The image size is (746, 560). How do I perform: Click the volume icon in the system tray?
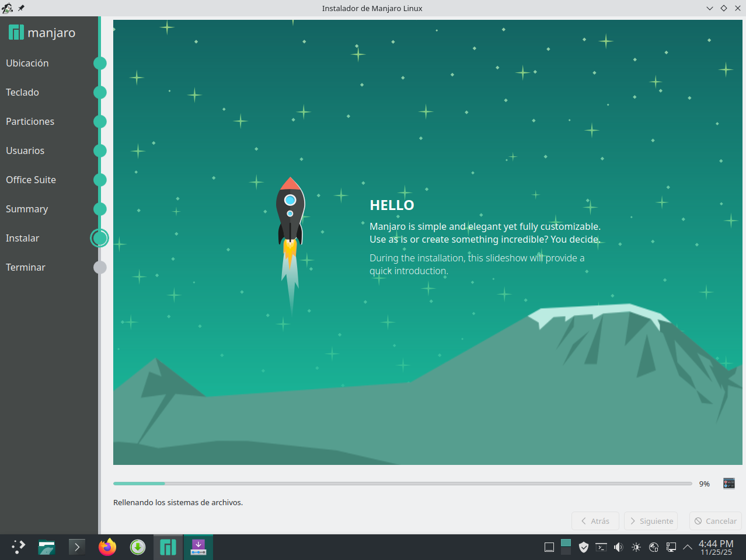click(619, 547)
